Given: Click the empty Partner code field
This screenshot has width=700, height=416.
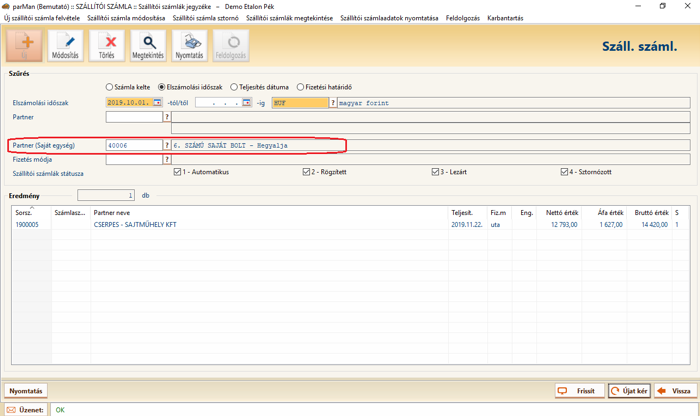Looking at the screenshot, I should point(134,117).
